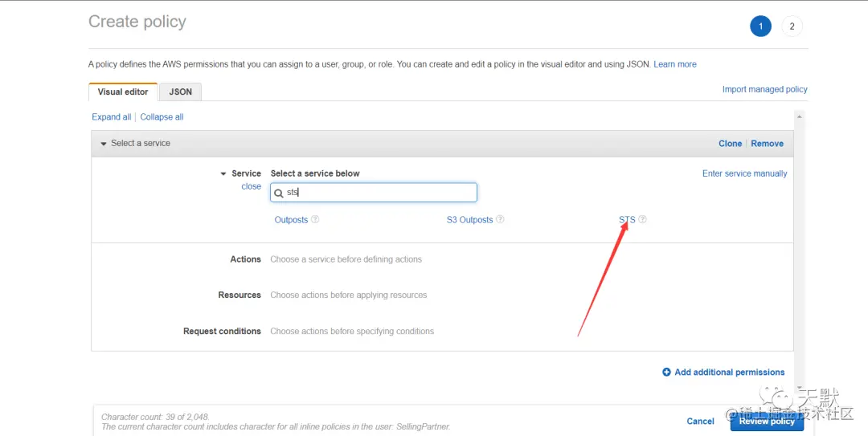Choose the Outposts service
The width and height of the screenshot is (868, 436).
click(291, 220)
